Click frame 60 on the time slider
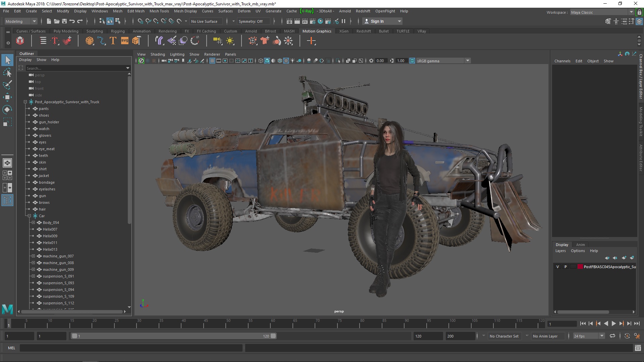The width and height of the screenshot is (644, 362). tap(273, 324)
